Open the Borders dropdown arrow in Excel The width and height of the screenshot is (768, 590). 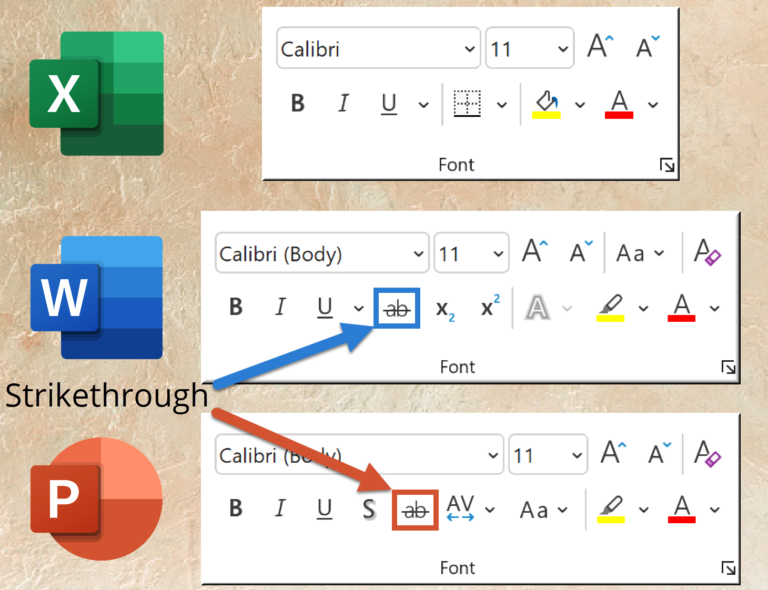pos(502,104)
